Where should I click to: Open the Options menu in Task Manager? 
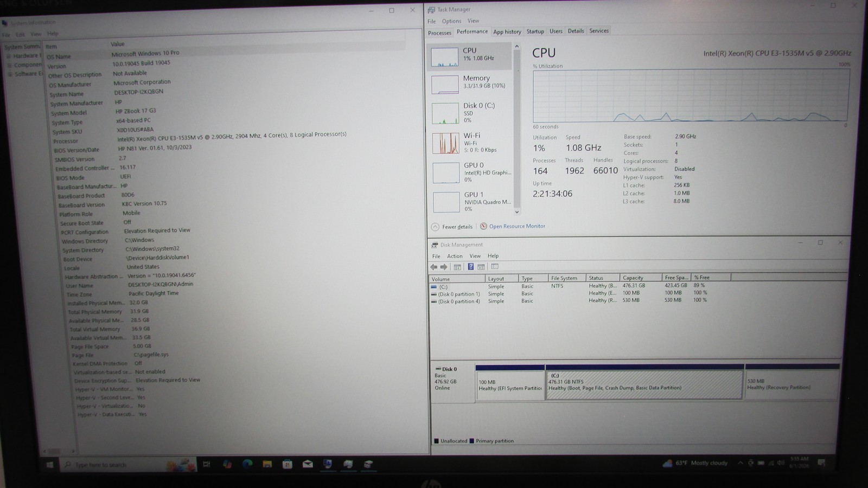tap(451, 21)
